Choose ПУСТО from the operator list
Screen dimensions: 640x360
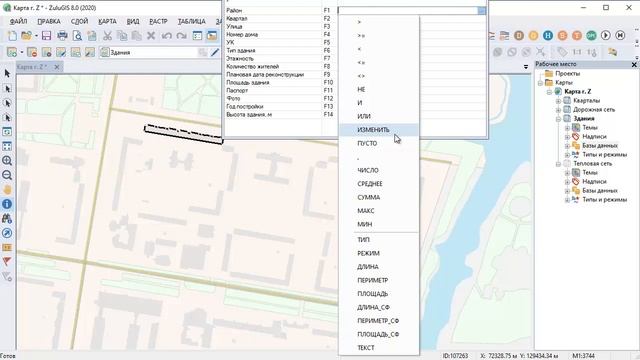378,143
